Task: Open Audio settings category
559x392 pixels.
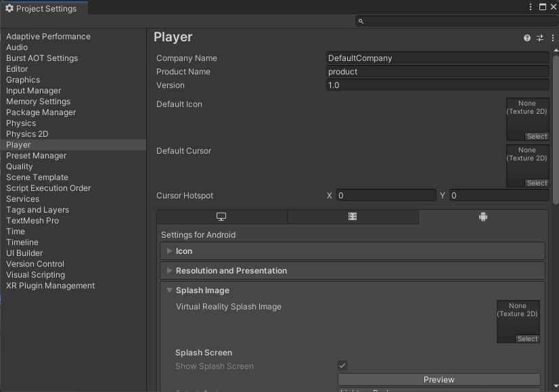Action: tap(73, 47)
